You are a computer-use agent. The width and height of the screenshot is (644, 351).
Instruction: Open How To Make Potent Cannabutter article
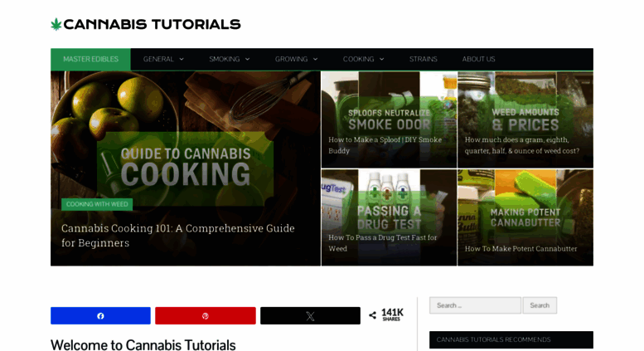[521, 249]
